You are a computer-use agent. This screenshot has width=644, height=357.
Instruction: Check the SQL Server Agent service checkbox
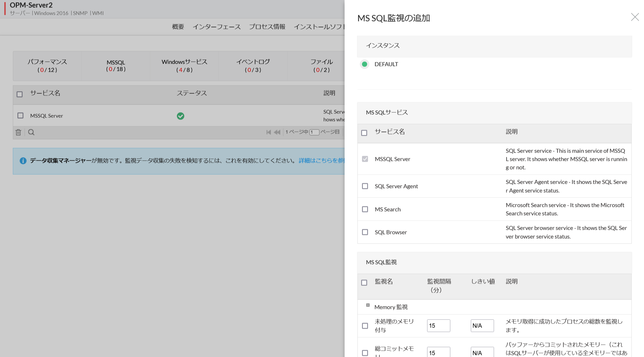tap(365, 186)
